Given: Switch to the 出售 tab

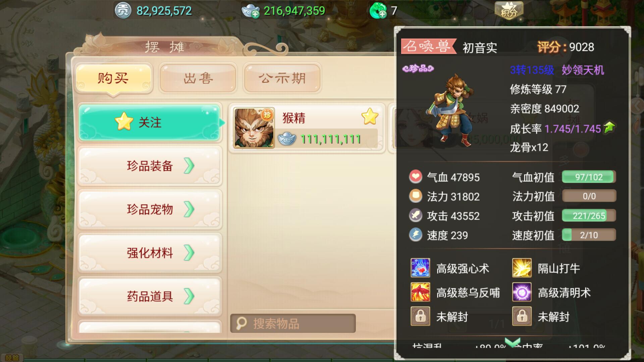Looking at the screenshot, I should coord(198,78).
